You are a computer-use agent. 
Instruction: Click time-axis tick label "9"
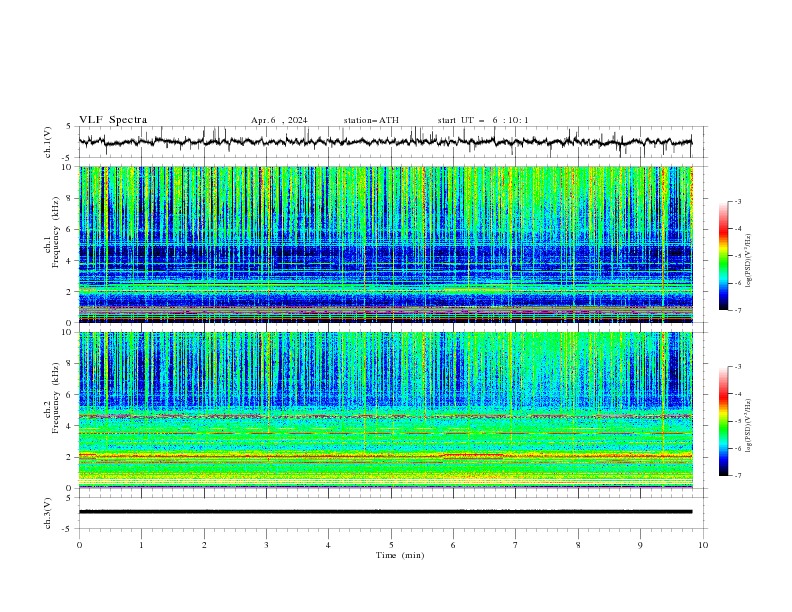pos(640,545)
